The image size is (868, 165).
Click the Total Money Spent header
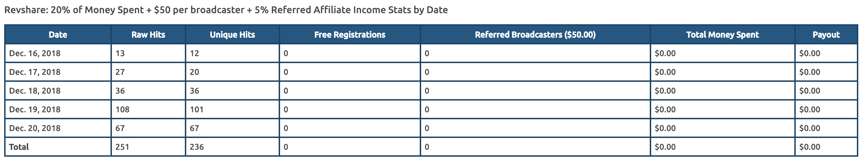pyautogui.click(x=722, y=35)
